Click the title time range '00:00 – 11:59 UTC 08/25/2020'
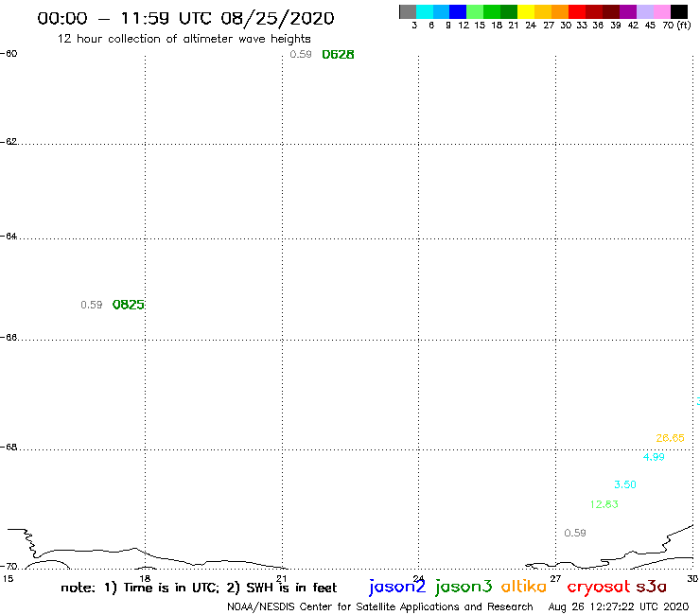Viewport: 700px width, 615px height. [185, 18]
